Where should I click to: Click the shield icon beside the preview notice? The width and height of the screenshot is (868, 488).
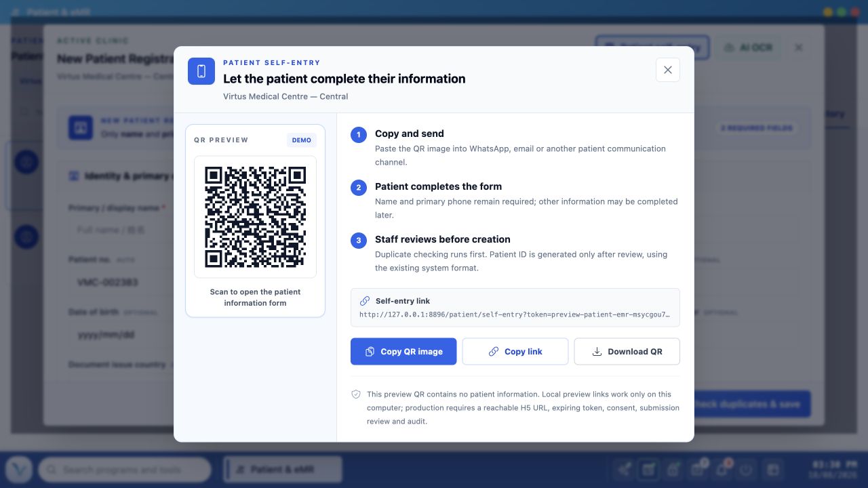(x=356, y=394)
